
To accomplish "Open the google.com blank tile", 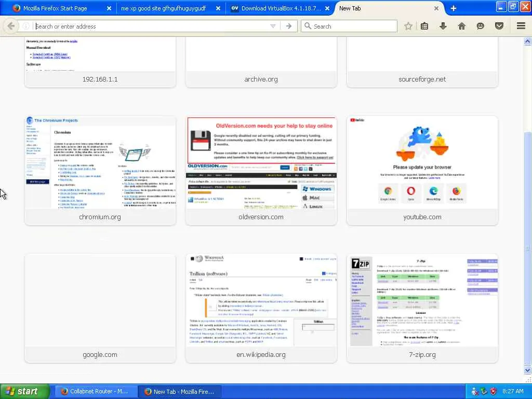I will (100, 308).
